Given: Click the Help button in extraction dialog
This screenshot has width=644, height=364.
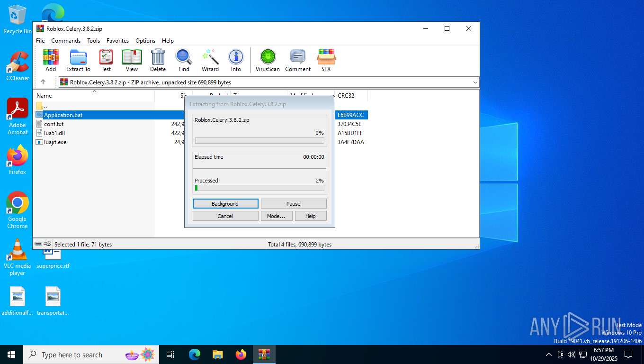Looking at the screenshot, I should coord(311,216).
